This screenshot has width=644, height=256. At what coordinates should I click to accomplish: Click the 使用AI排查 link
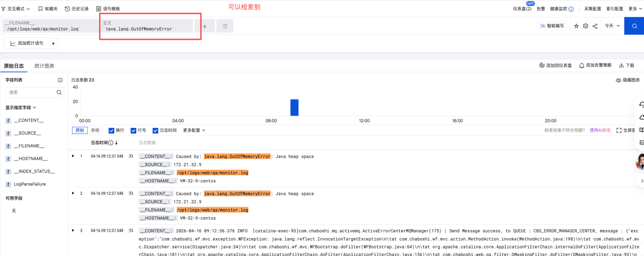[x=600, y=130]
